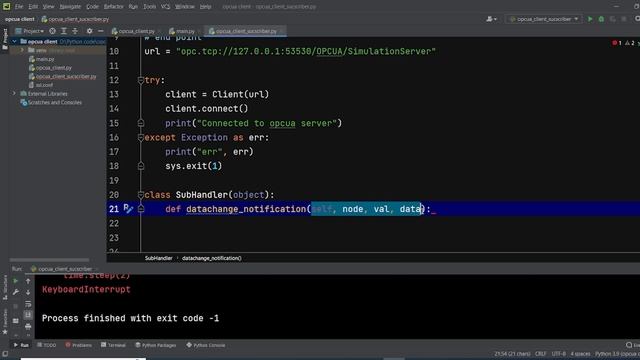Expand the venv folder in project tree
This screenshot has height=360, width=640.
pyautogui.click(x=22, y=50)
